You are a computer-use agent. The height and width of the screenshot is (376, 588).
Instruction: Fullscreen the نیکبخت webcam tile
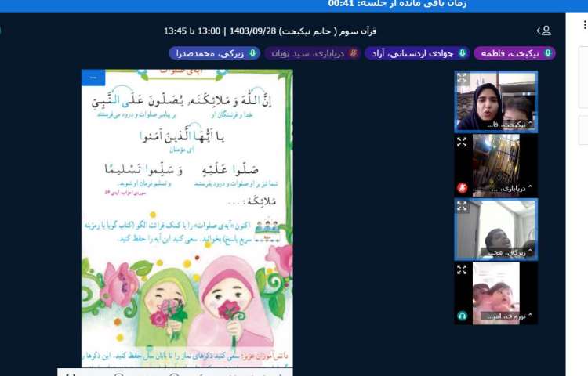[x=462, y=78]
